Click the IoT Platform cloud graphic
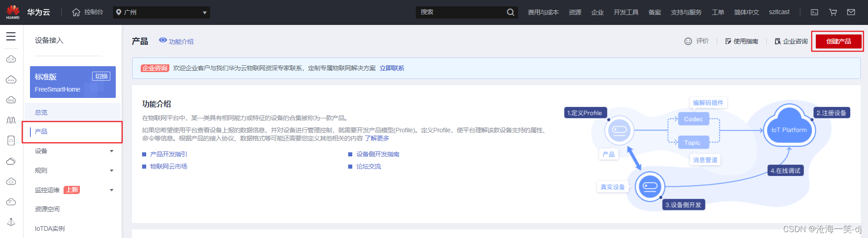This screenshot has width=868, height=238. tap(789, 127)
